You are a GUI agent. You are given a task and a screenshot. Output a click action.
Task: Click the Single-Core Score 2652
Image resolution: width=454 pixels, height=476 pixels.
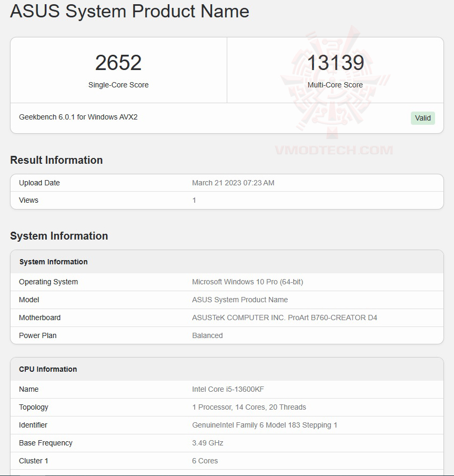pyautogui.click(x=118, y=63)
